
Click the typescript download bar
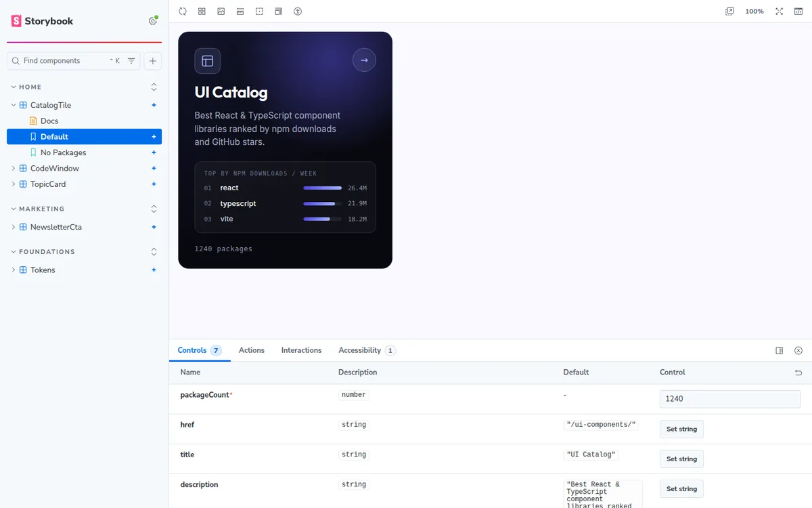pyautogui.click(x=322, y=203)
